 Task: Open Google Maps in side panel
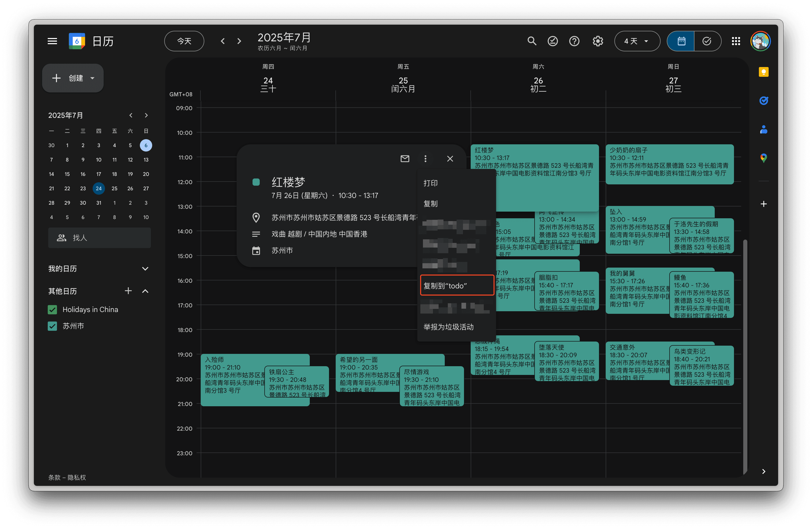click(x=763, y=158)
